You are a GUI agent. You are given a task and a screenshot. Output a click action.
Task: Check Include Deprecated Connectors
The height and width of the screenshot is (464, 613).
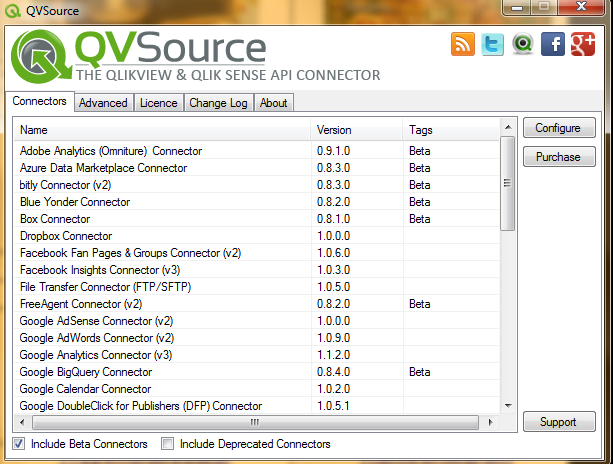[x=167, y=444]
